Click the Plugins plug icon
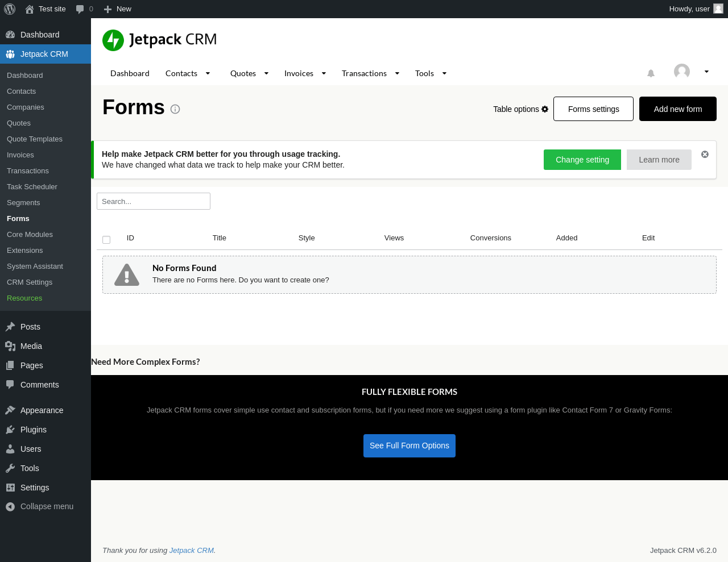728x562 pixels. [10, 430]
